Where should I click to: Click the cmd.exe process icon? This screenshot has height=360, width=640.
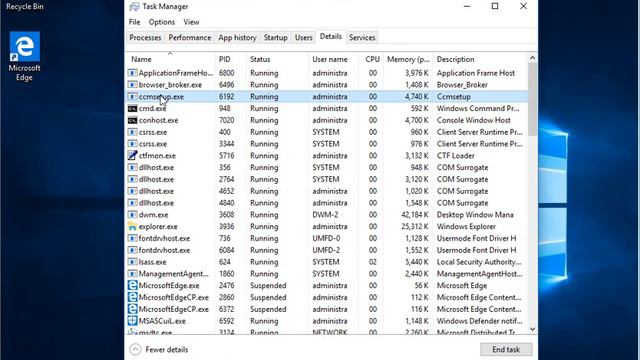tap(132, 109)
